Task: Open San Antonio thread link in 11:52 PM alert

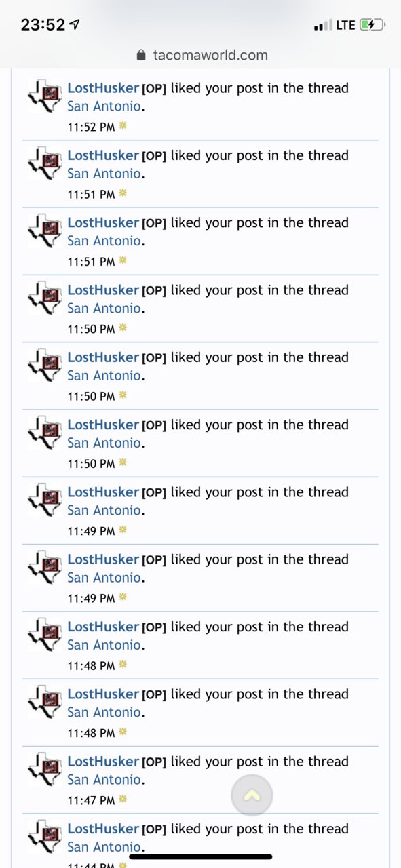Action: click(104, 106)
